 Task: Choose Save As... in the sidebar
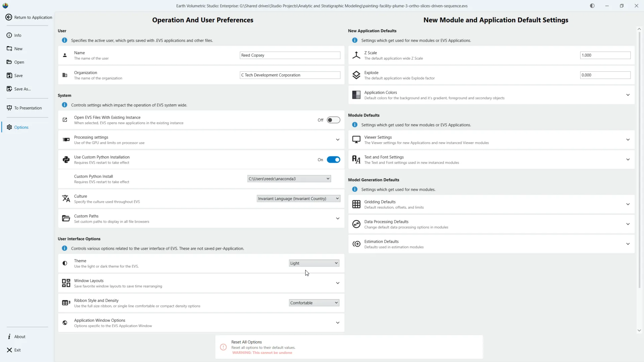tap(18, 89)
